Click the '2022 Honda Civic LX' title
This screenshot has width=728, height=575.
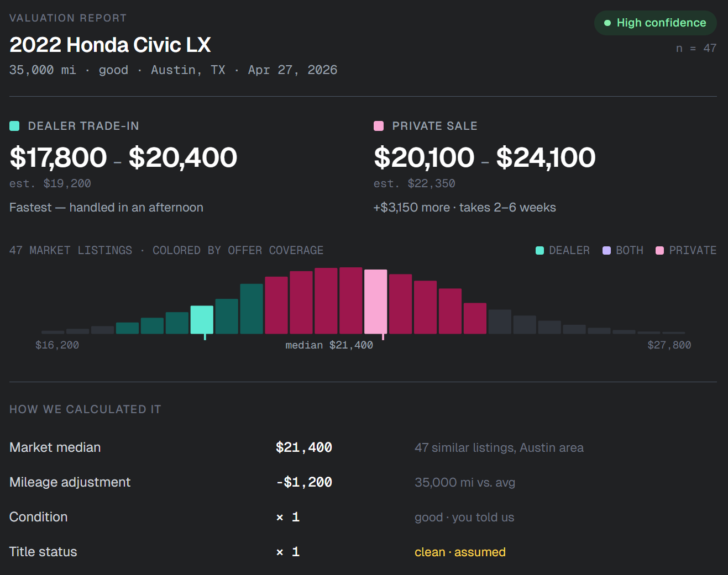point(110,45)
